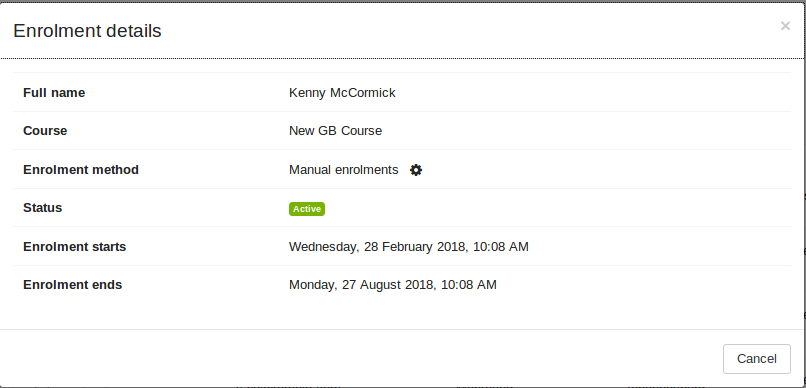The width and height of the screenshot is (806, 388).
Task: Click the Enrolment starts label
Action: coord(75,247)
